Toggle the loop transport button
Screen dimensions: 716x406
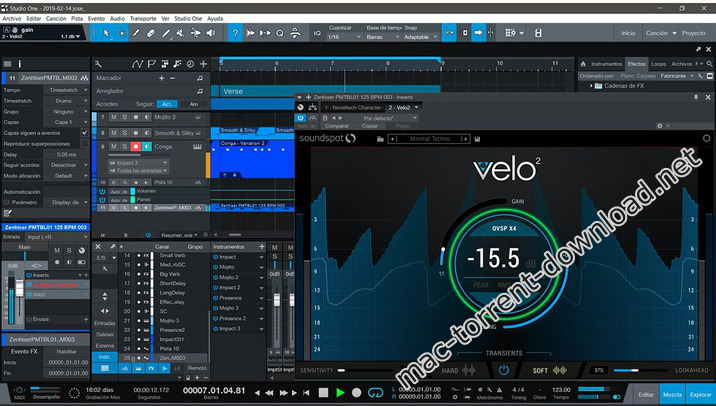(375, 393)
